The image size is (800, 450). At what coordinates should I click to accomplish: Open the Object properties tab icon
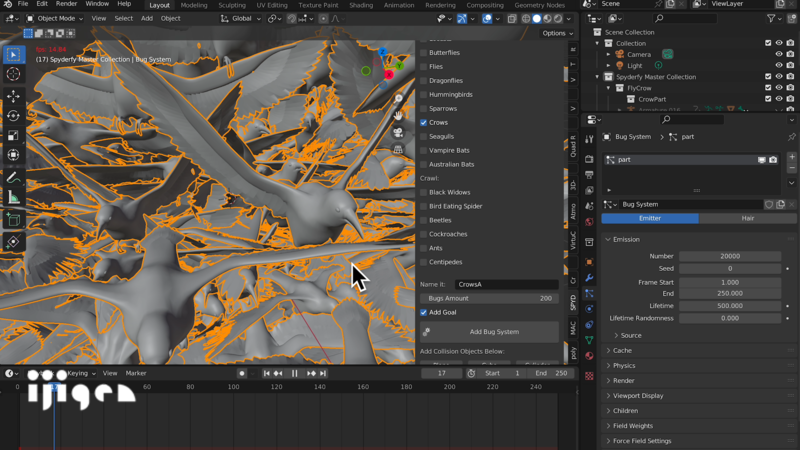click(589, 262)
